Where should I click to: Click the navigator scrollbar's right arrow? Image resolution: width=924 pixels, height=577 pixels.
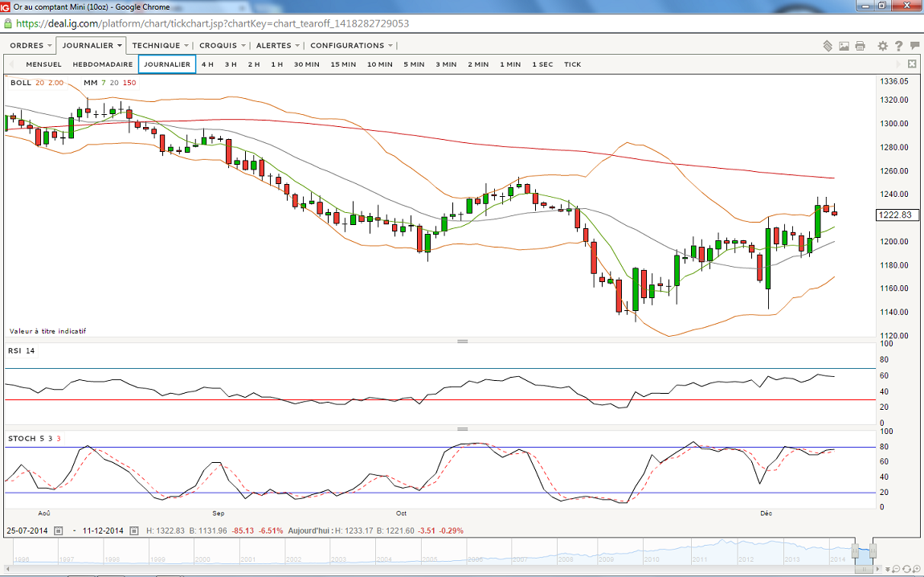pyautogui.click(x=878, y=569)
